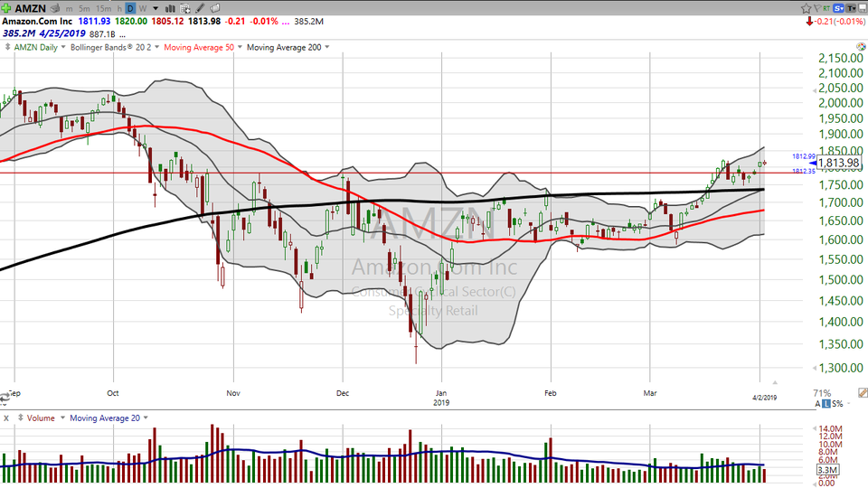Select the pencil drawing tools icon
Screen dimensions: 868x488
coord(200,8)
